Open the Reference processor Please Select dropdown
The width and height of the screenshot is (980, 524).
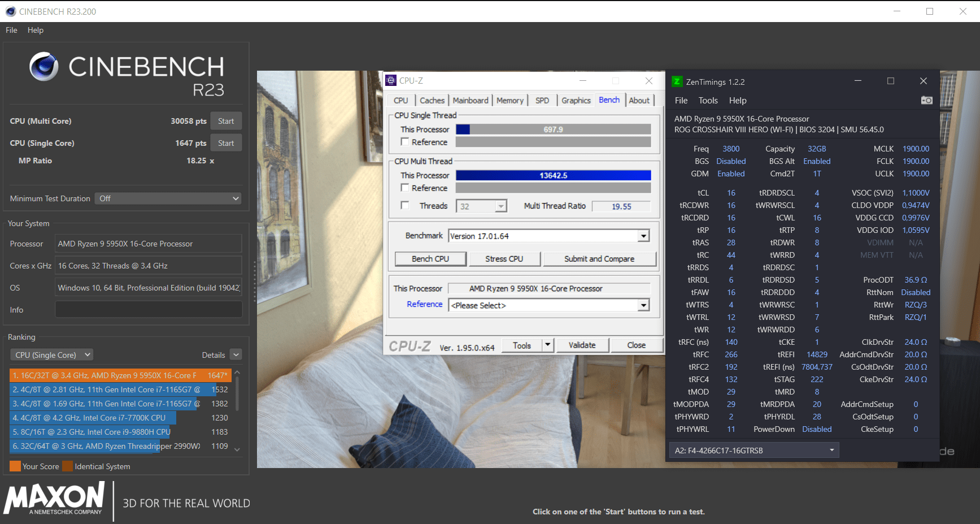point(549,305)
